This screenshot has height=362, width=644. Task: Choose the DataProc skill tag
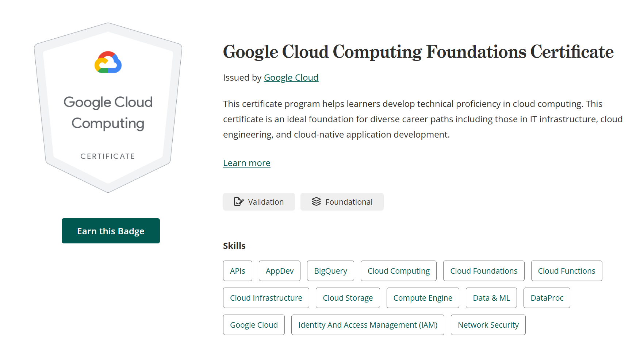click(x=547, y=298)
